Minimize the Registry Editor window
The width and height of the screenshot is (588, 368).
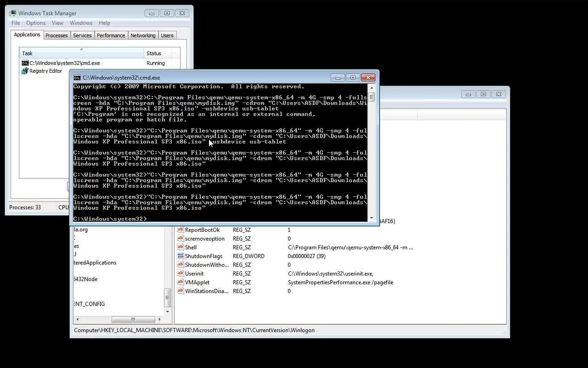tap(468, 94)
